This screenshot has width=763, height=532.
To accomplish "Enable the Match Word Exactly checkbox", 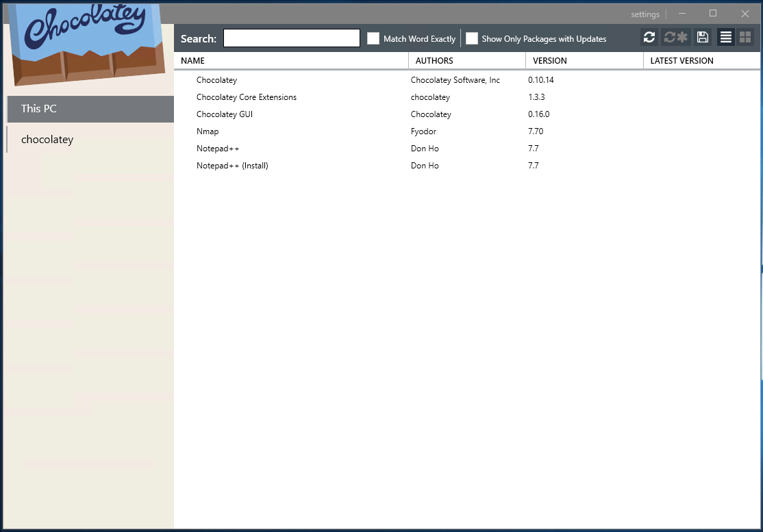I will [373, 38].
